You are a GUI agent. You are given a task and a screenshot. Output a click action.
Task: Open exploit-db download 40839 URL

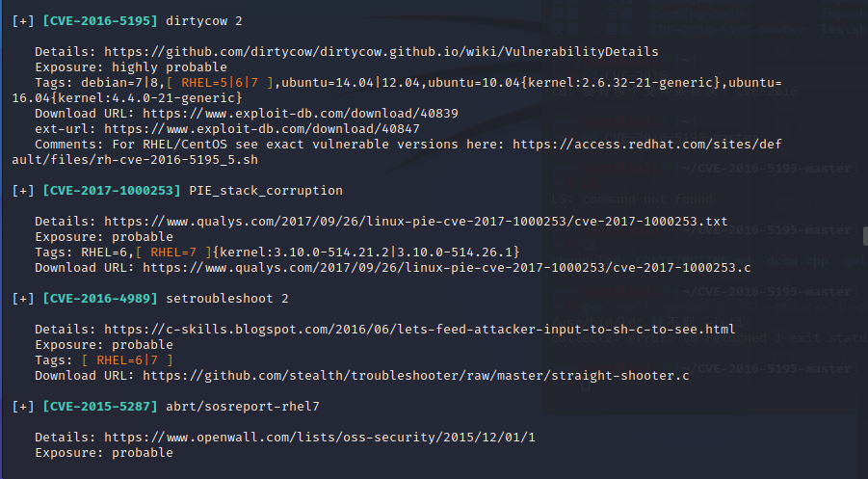[x=300, y=114]
